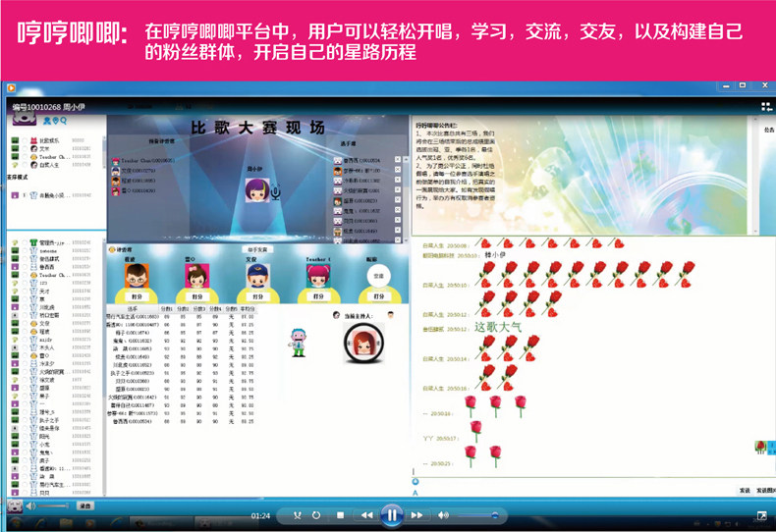Viewport: 776px width, 532px height.
Task: Click the 举手发言 raise-hand button
Action: [257, 249]
